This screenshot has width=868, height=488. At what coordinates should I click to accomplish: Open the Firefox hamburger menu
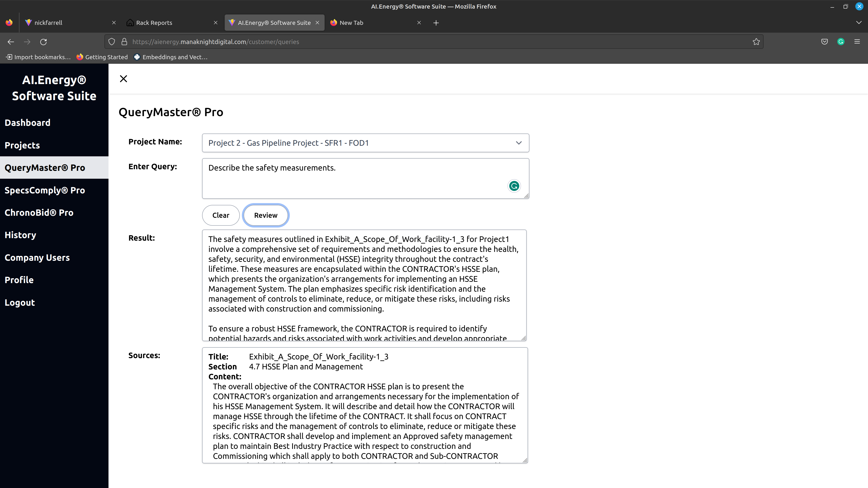(x=857, y=42)
